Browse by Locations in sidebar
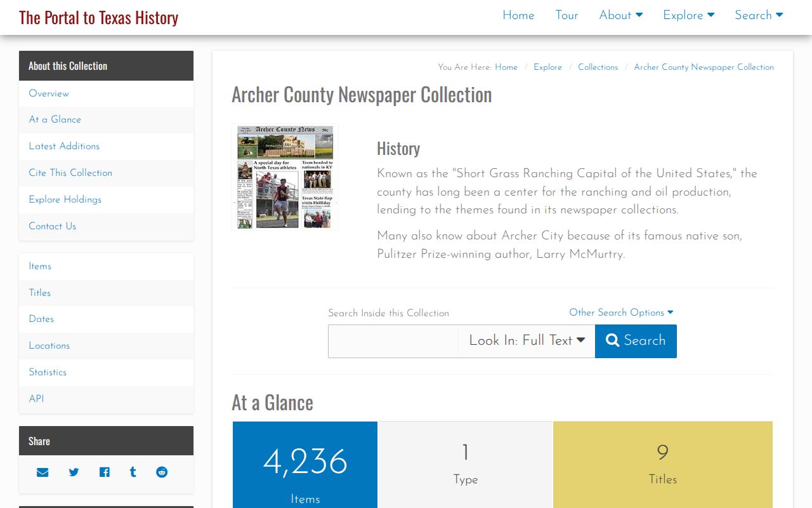Screen dimensions: 812x508 click(x=107, y=346)
